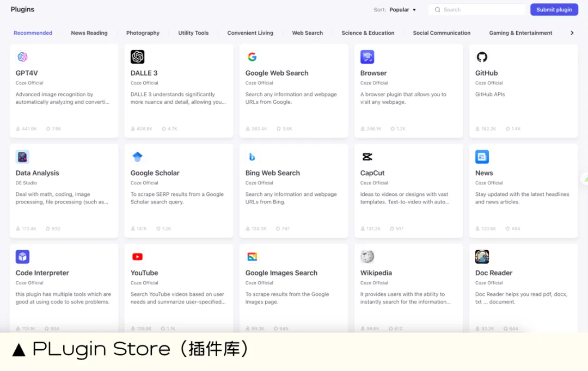Expand more categories with right chevron
This screenshot has height=371, width=588.
pos(572,33)
